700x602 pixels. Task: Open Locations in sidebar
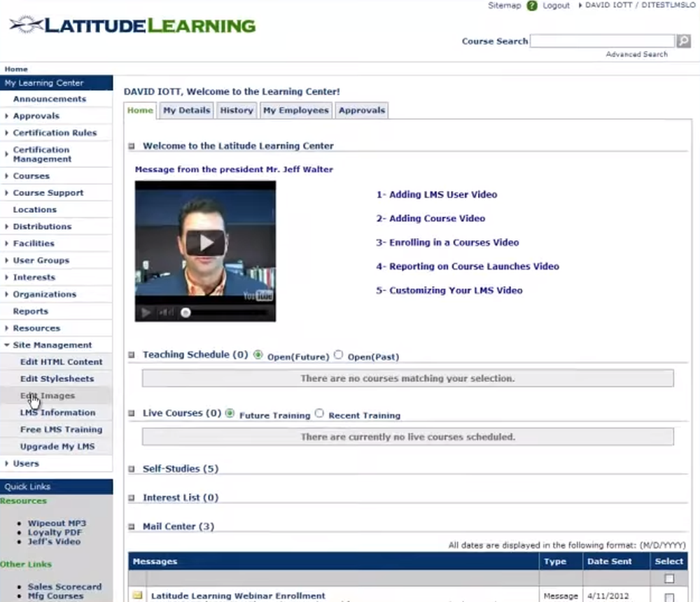(35, 210)
